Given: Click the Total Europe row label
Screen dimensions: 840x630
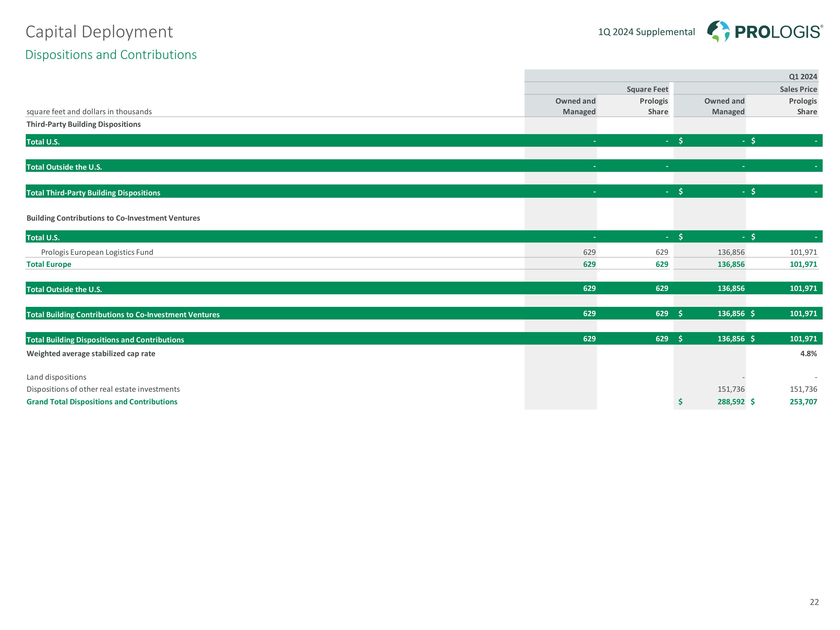Looking at the screenshot, I should (x=49, y=264).
